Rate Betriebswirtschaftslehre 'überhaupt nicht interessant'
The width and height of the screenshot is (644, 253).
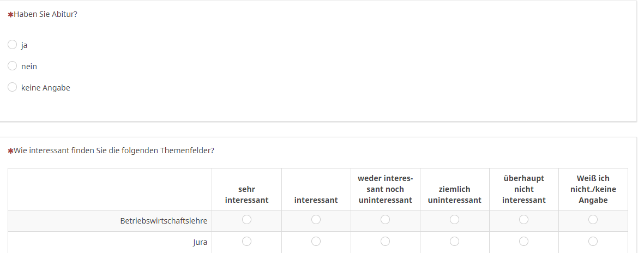(x=523, y=220)
